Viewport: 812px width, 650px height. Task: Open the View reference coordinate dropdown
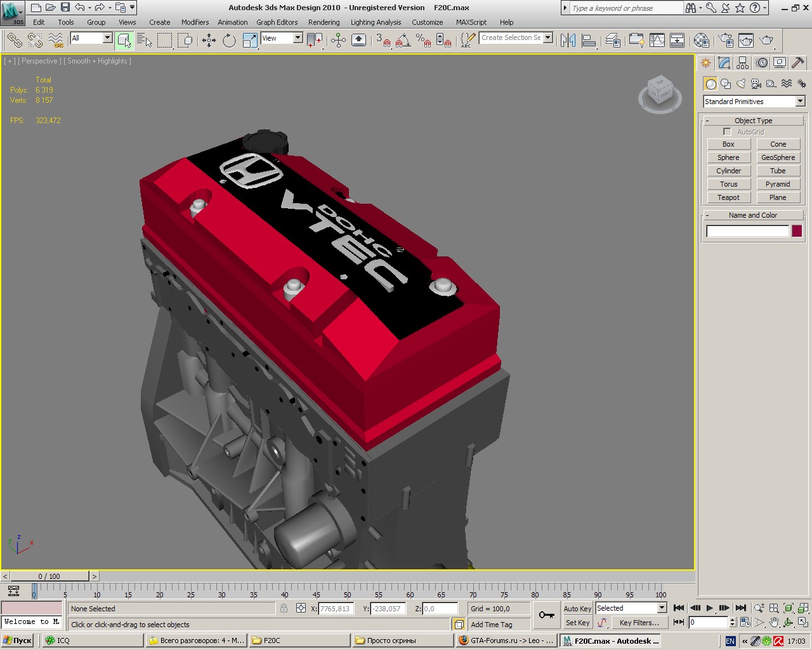point(282,38)
